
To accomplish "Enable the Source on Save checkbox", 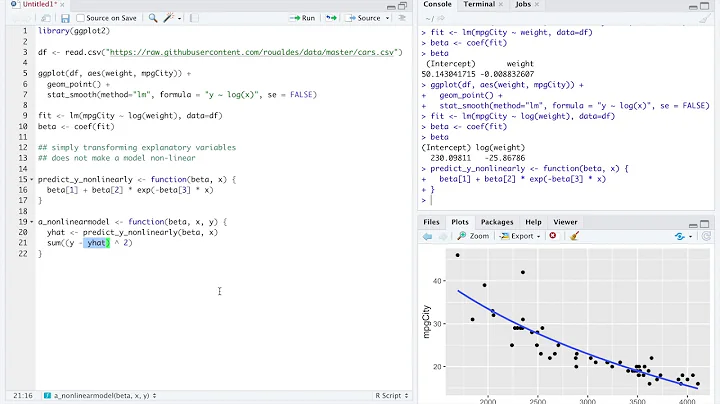I will pos(80,18).
